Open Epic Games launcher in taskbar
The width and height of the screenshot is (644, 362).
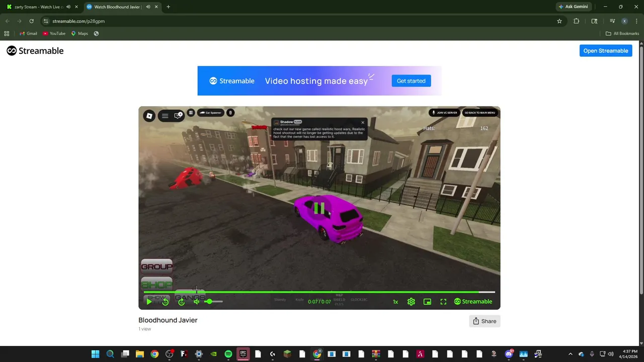pos(243,354)
